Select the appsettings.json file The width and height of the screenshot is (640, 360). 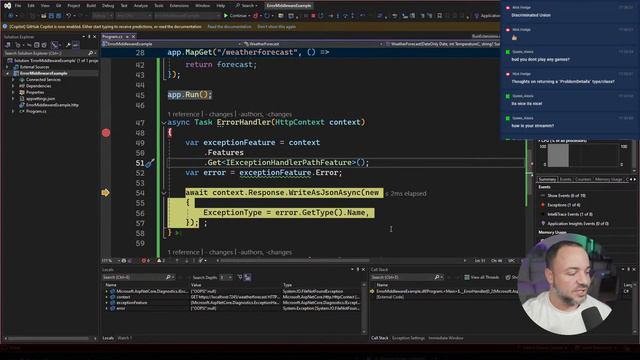[x=40, y=99]
